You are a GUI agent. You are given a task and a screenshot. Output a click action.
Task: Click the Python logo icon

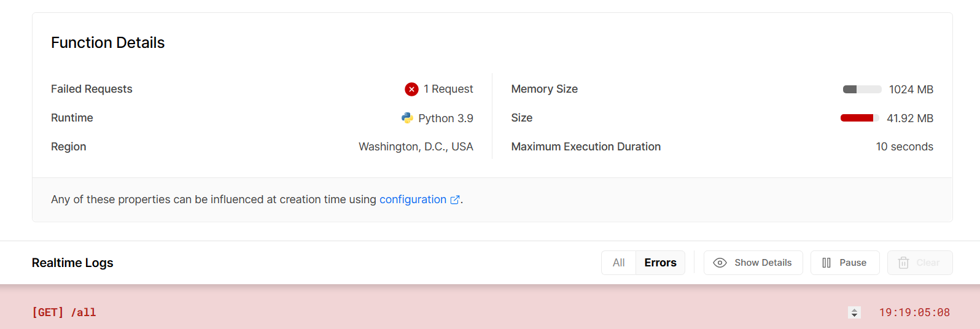coord(407,118)
